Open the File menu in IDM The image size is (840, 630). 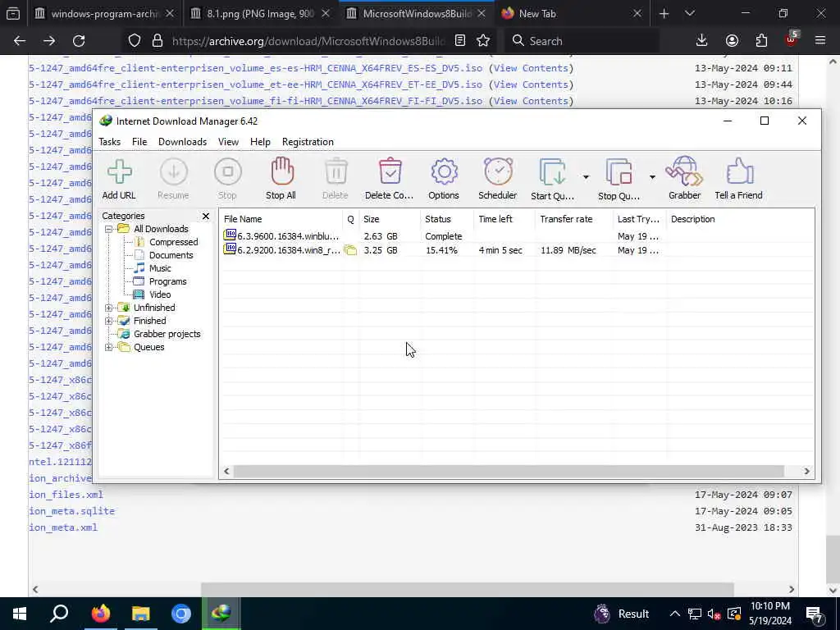coord(139,142)
